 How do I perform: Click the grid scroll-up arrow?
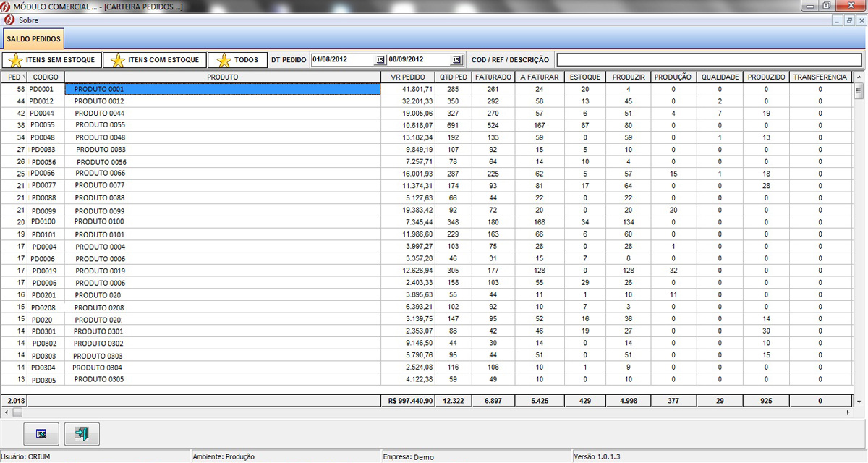coord(859,77)
